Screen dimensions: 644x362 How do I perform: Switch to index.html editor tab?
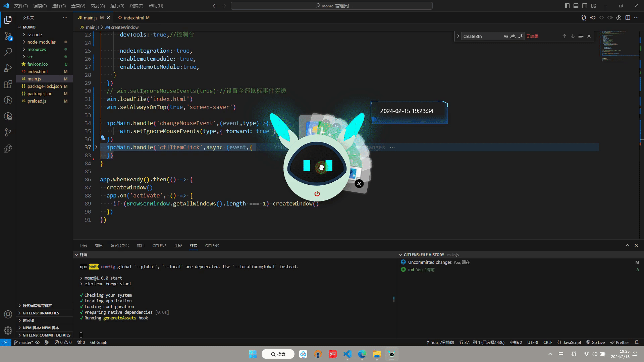[x=134, y=18]
